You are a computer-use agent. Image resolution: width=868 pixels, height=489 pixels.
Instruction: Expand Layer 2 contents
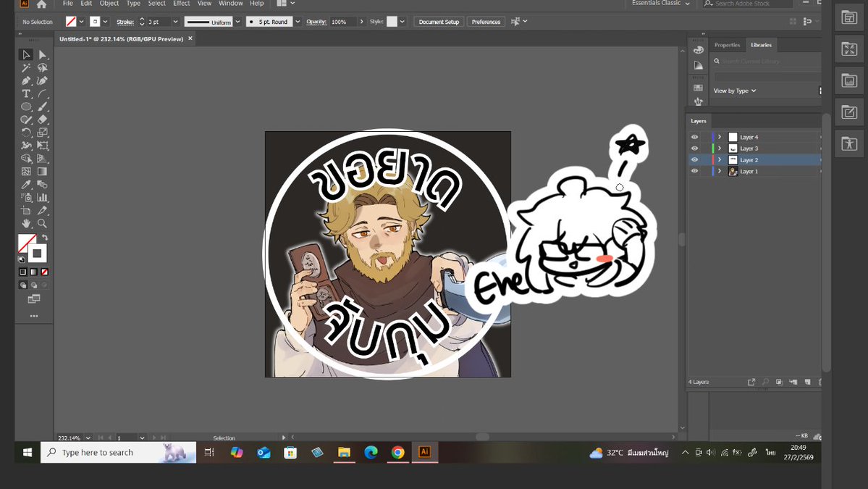click(720, 160)
